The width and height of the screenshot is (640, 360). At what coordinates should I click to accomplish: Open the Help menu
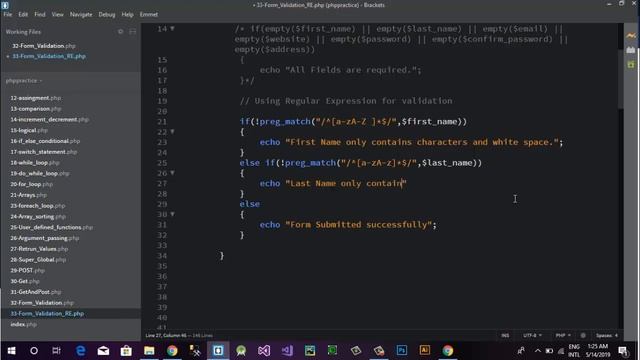coord(127,14)
